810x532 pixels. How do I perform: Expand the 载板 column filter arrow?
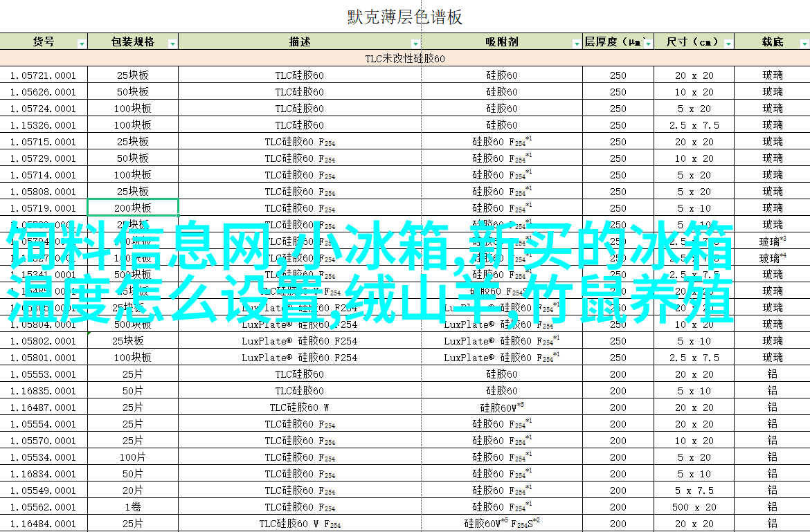click(x=803, y=44)
